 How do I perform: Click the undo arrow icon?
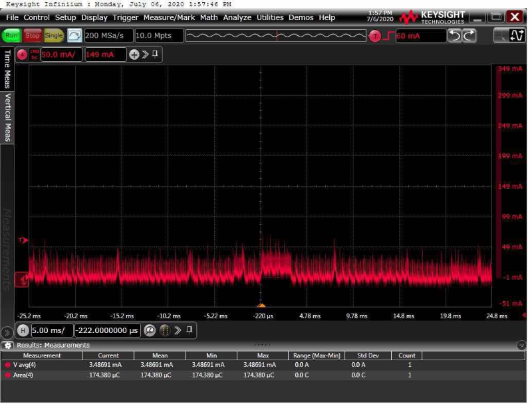(454, 36)
